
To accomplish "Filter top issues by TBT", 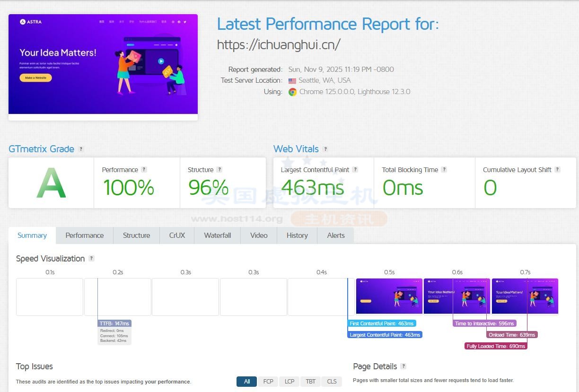I will 310,382.
